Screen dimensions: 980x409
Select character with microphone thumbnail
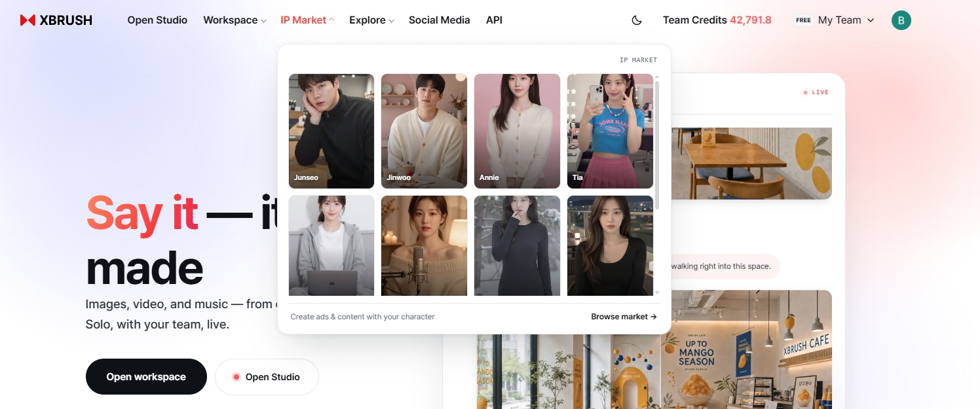click(x=424, y=245)
